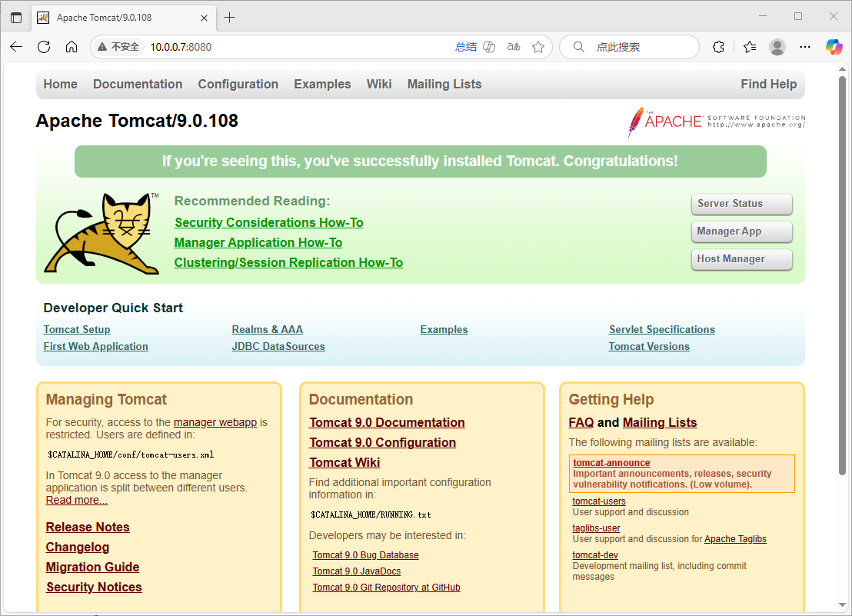Open the Security Notices link

(94, 588)
